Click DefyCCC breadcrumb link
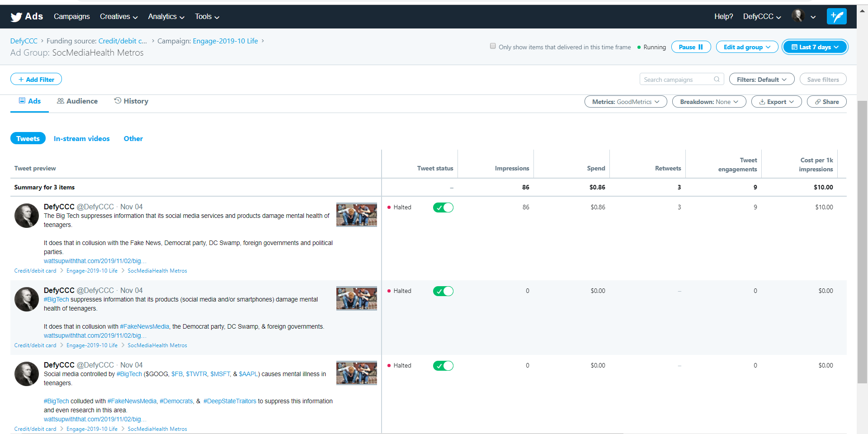The width and height of the screenshot is (868, 434). point(24,41)
